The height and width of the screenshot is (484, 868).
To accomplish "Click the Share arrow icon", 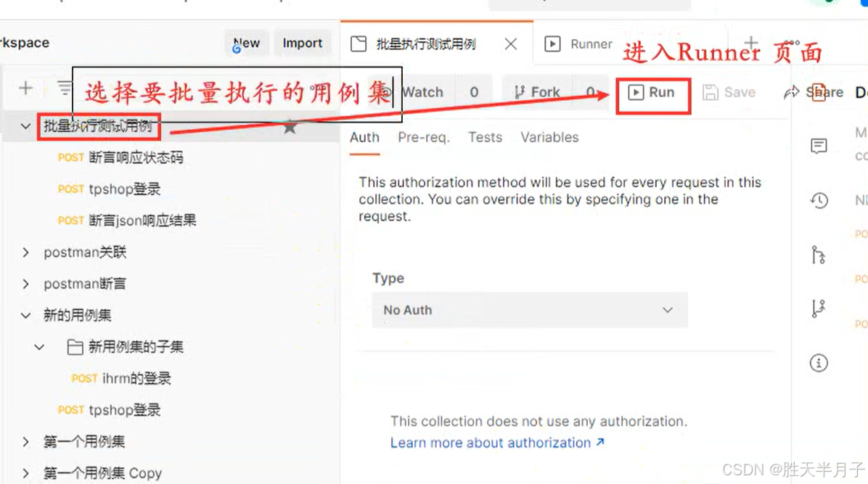I will [x=792, y=92].
